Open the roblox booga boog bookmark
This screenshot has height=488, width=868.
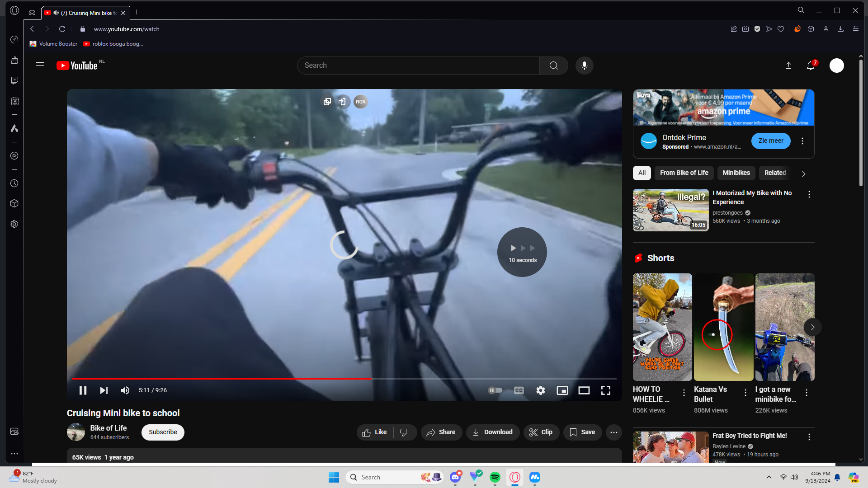[113, 44]
